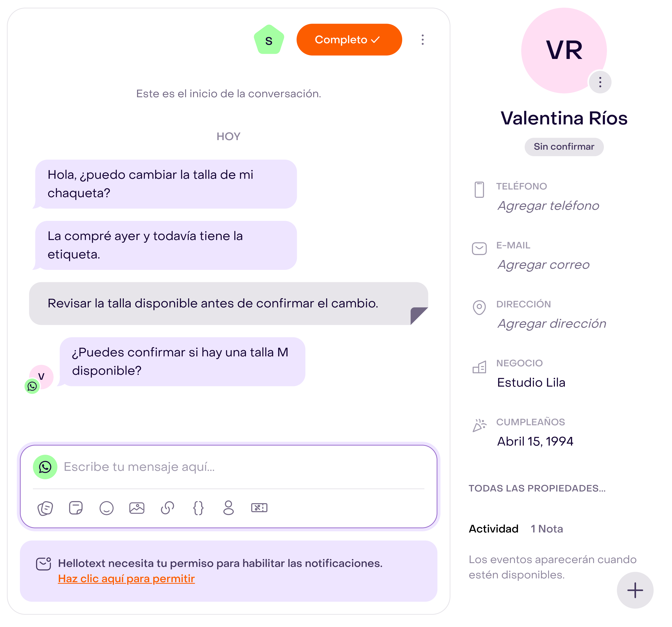The image size is (672, 627).
Task: Click the HOY date separator
Action: pyautogui.click(x=228, y=137)
